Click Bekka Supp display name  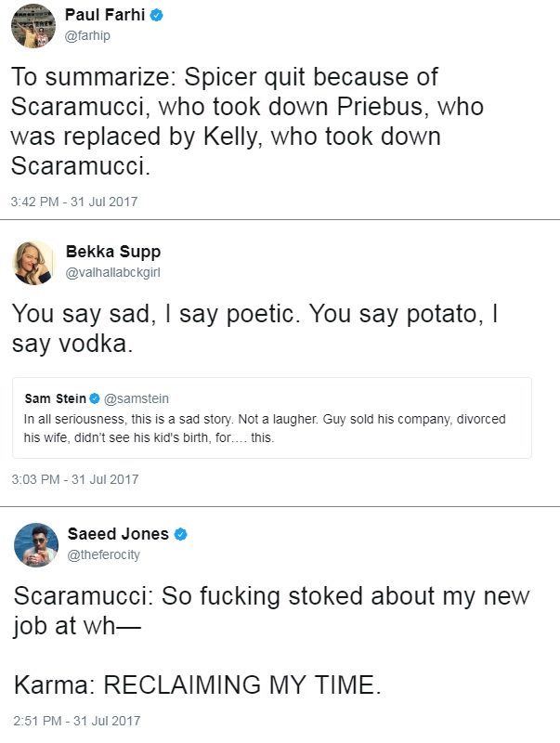(113, 252)
